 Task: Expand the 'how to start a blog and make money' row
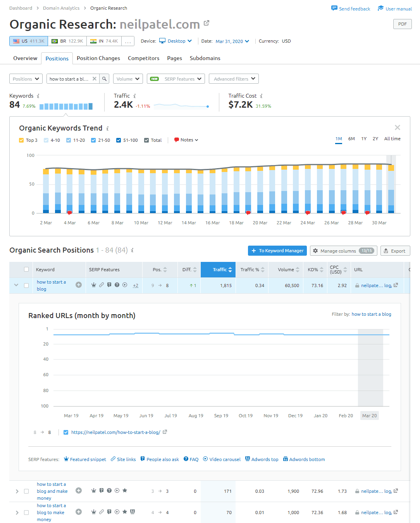click(x=17, y=491)
